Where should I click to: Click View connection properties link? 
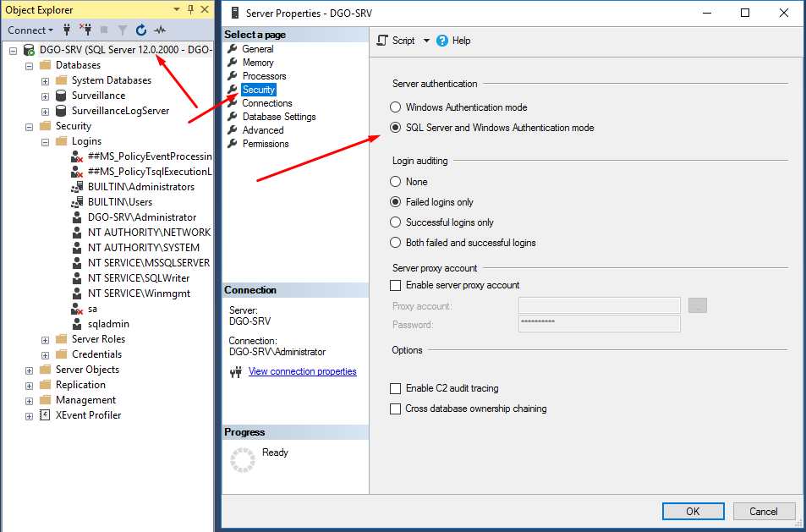pyautogui.click(x=302, y=371)
